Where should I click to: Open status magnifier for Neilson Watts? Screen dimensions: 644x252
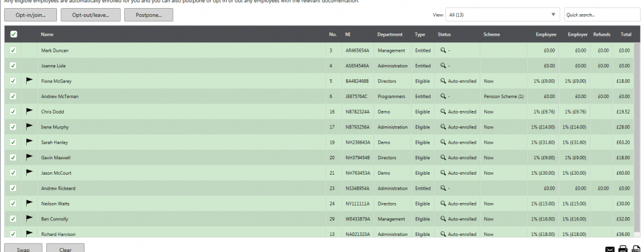point(443,204)
